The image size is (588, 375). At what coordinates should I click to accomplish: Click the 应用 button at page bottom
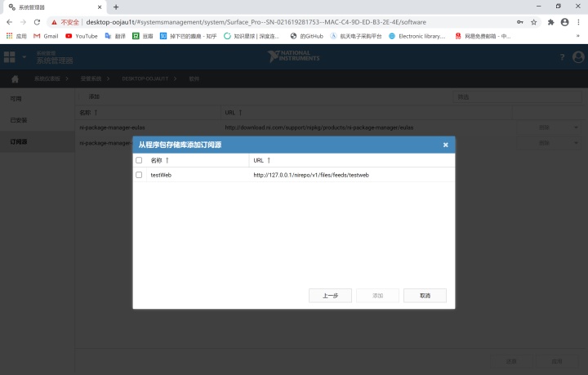[x=557, y=361]
